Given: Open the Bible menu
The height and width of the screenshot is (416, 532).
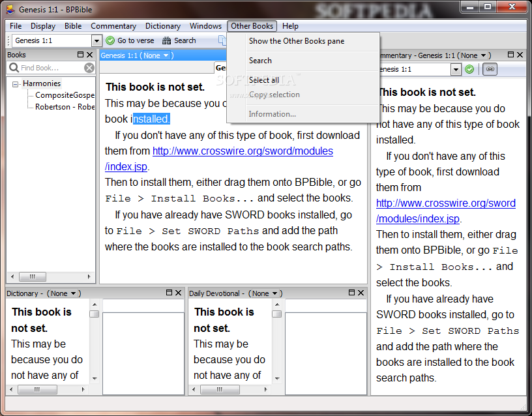Looking at the screenshot, I should pyautogui.click(x=73, y=26).
